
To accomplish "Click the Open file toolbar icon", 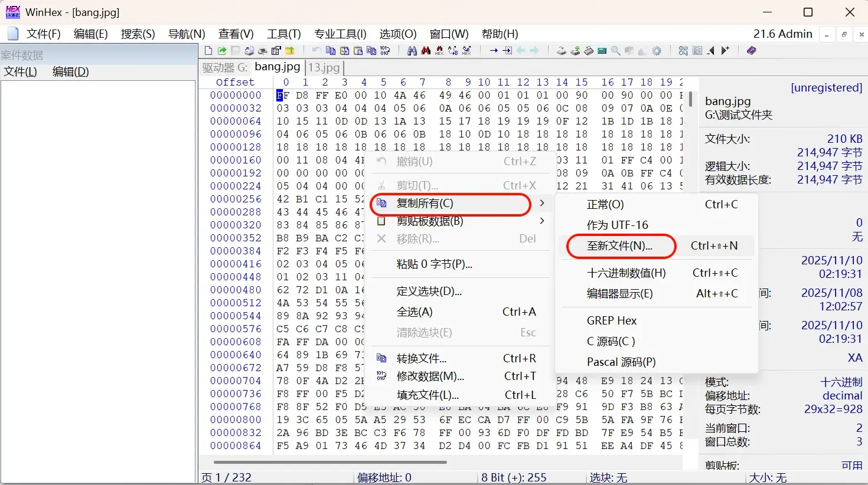I will [222, 51].
